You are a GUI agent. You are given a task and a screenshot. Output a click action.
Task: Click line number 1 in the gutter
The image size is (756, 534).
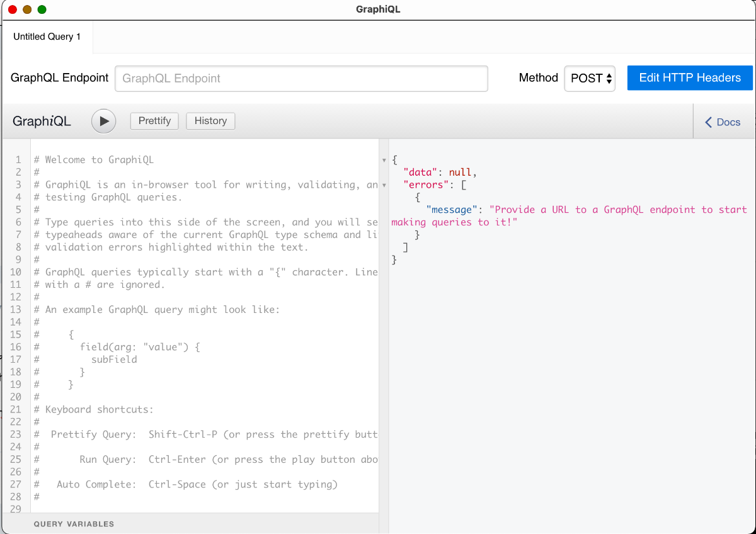pos(18,160)
